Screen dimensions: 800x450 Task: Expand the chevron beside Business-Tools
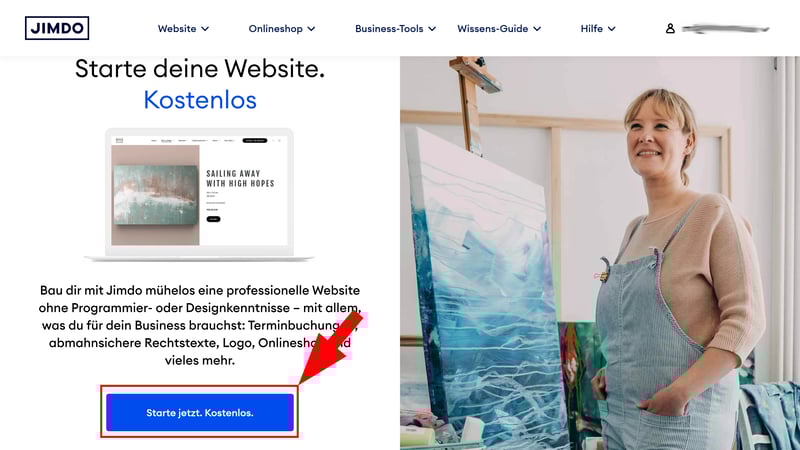point(432,29)
